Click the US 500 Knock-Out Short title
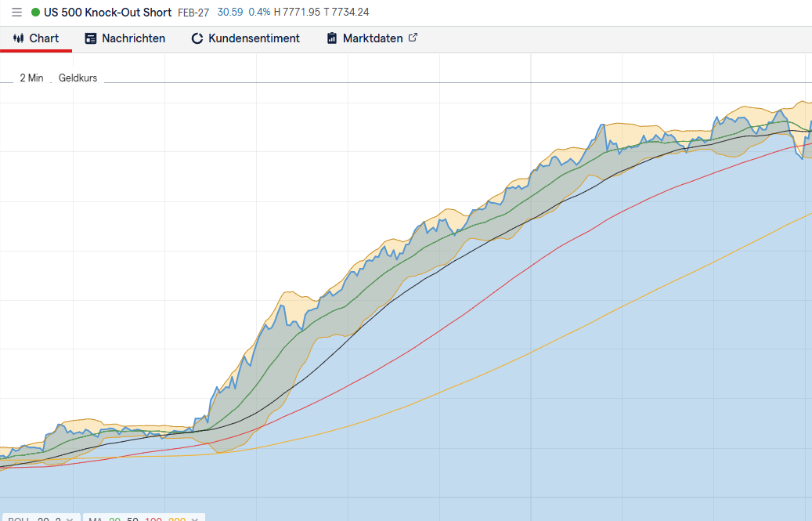 [108, 13]
